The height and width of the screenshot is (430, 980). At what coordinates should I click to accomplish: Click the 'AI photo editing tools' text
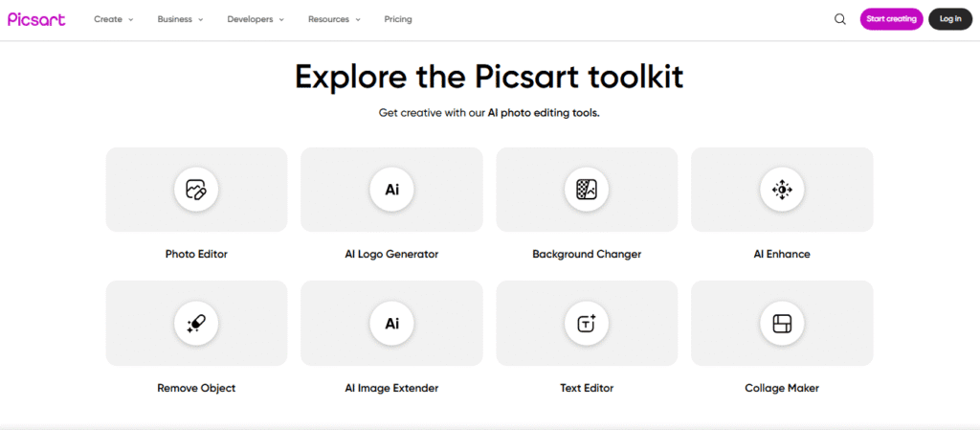[x=544, y=114]
